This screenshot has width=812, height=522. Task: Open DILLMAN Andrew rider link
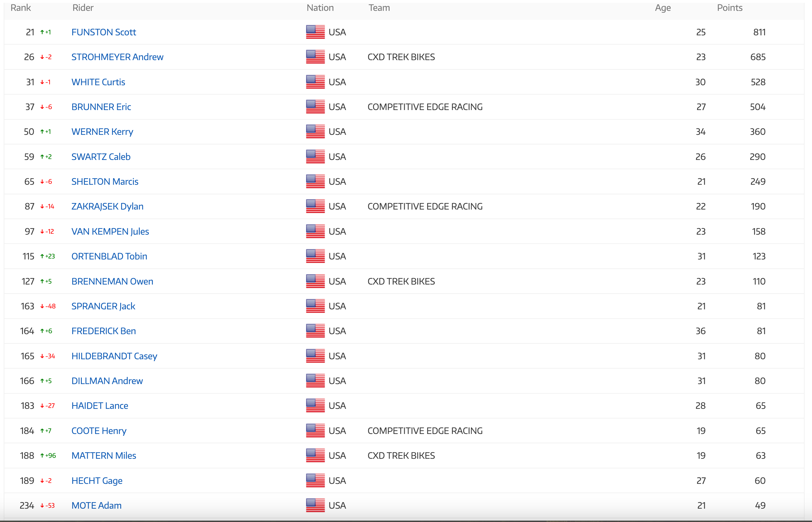point(107,381)
